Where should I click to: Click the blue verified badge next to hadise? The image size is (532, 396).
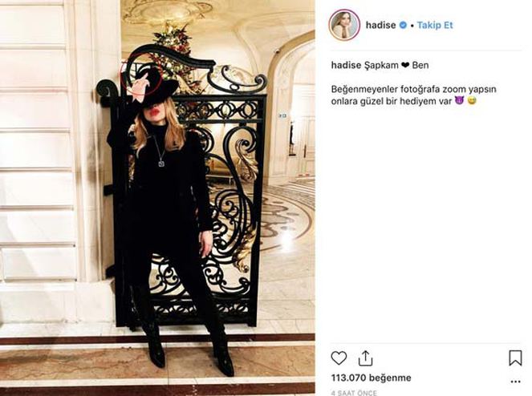click(x=403, y=25)
